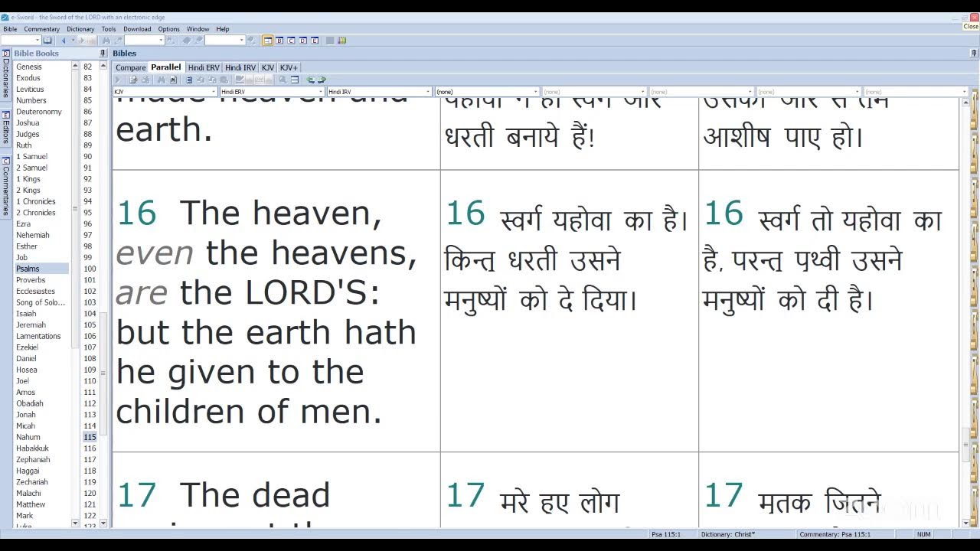980x551 pixels.
Task: Switch to the E (Editor) layout icon
Action: tap(315, 40)
